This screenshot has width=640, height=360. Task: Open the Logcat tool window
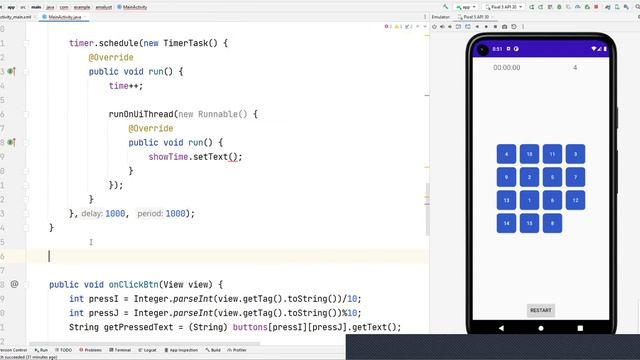click(147, 350)
